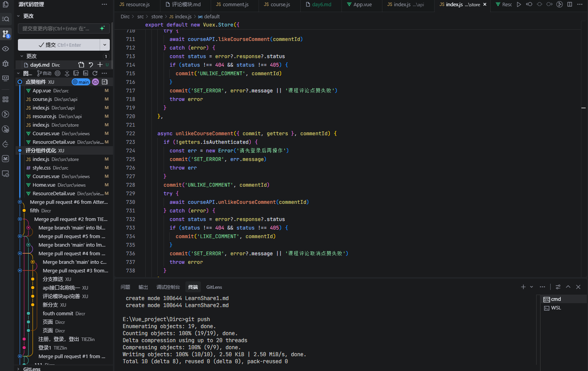588x371 pixels.
Task: Generate commit message with AI sparkle icon
Action: (102, 28)
